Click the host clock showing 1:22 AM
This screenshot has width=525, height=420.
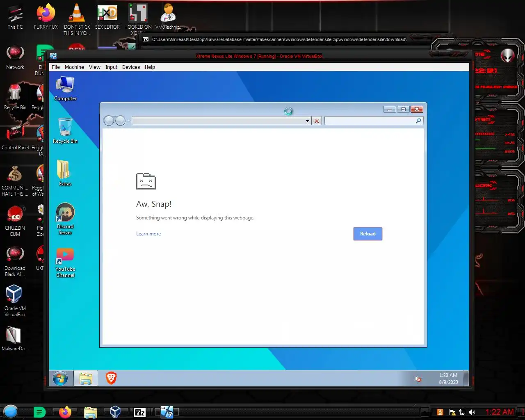(x=500, y=412)
